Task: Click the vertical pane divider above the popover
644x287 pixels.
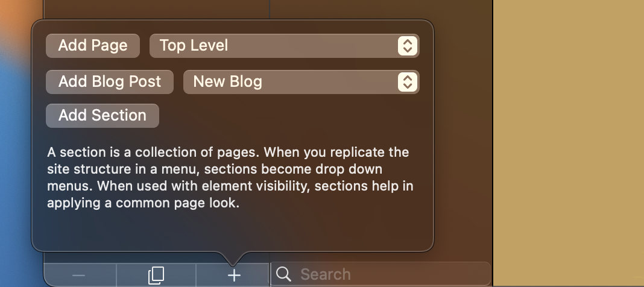Action: click(270, 9)
